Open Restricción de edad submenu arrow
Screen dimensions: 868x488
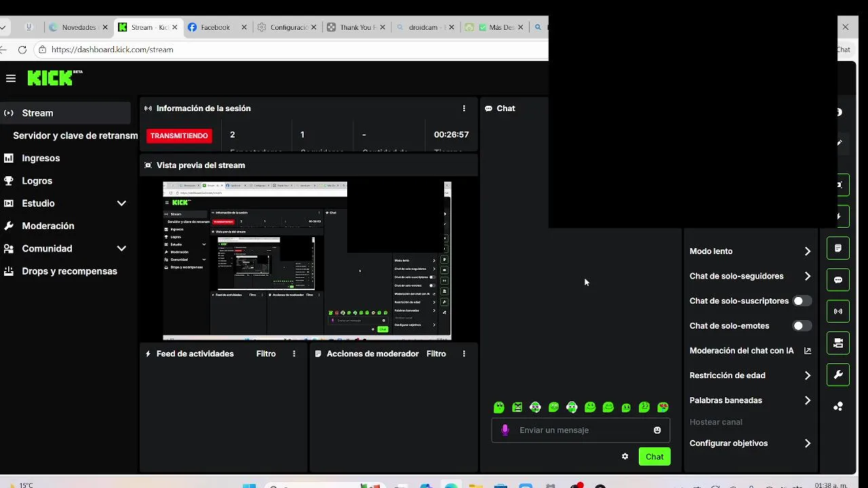pyautogui.click(x=808, y=375)
